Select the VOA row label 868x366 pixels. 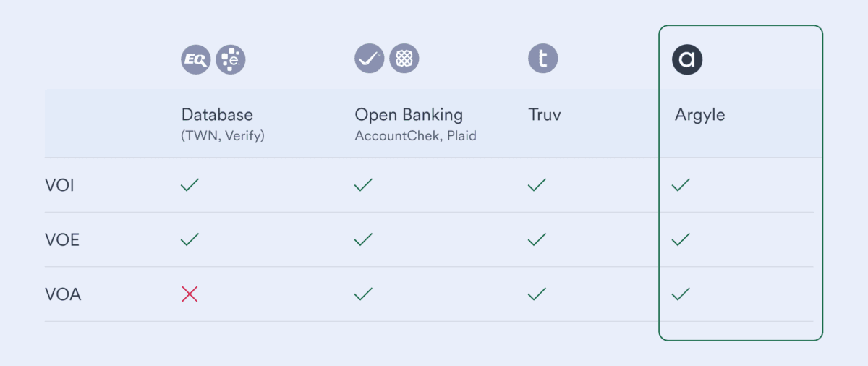point(63,294)
